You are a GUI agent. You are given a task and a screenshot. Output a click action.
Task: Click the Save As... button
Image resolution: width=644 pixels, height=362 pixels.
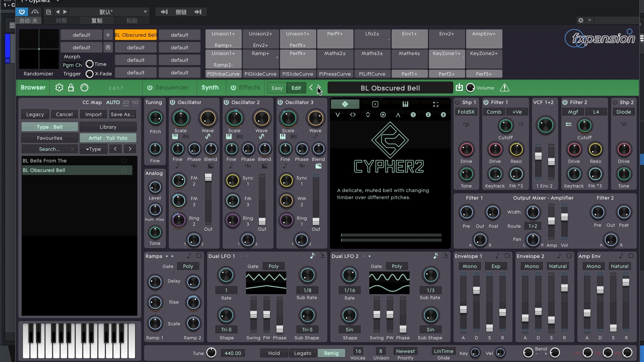pos(122,114)
